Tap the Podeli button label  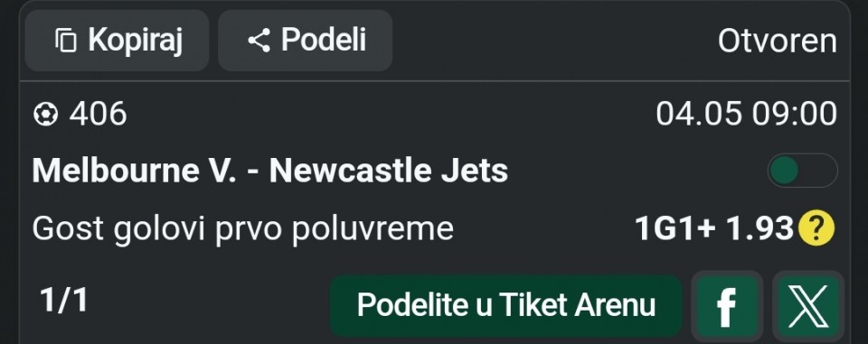pos(324,40)
